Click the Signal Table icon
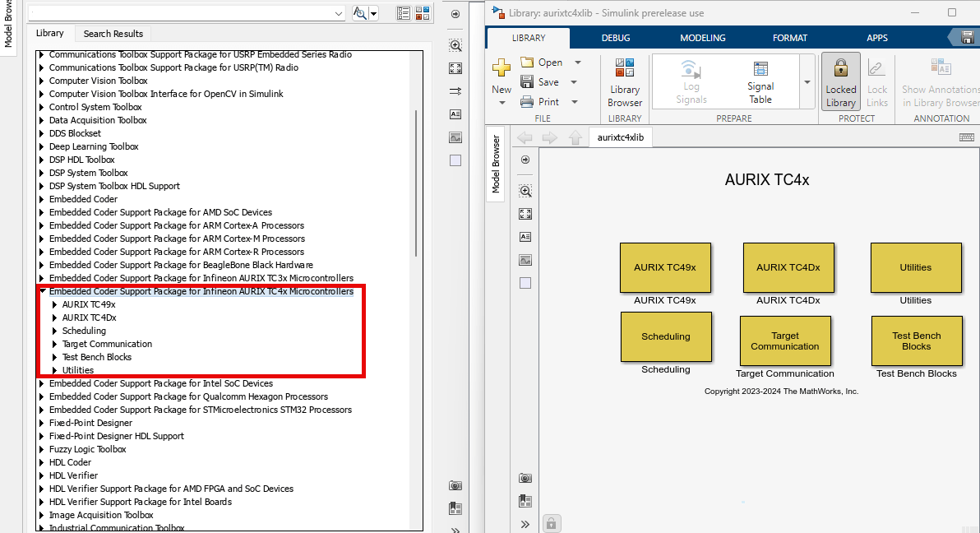Image resolution: width=980 pixels, height=533 pixels. pyautogui.click(x=760, y=68)
